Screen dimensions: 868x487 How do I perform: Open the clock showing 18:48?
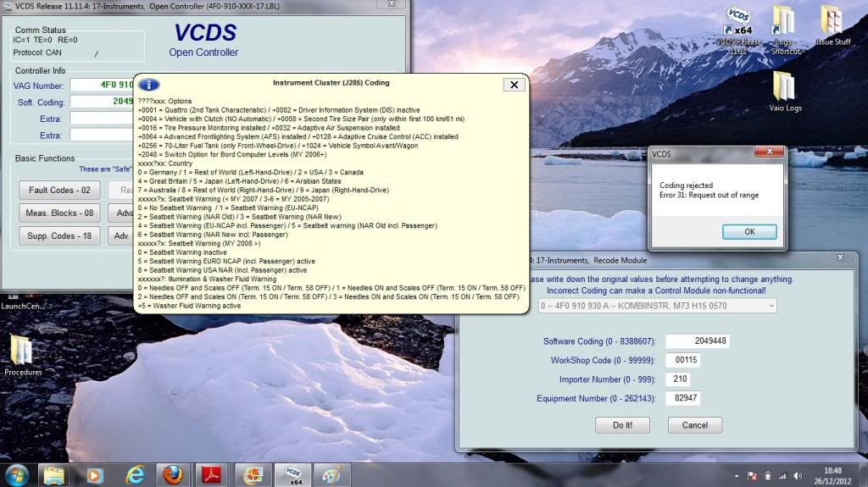pos(832,476)
